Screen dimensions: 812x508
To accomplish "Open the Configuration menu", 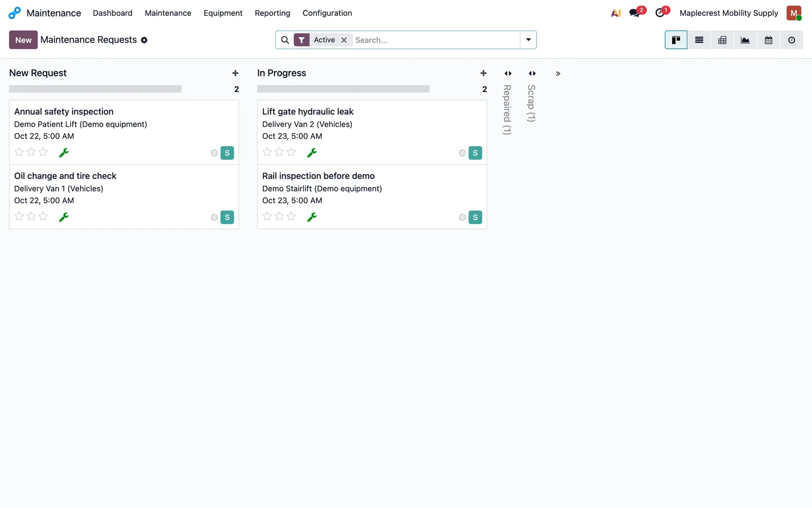I will coord(327,13).
